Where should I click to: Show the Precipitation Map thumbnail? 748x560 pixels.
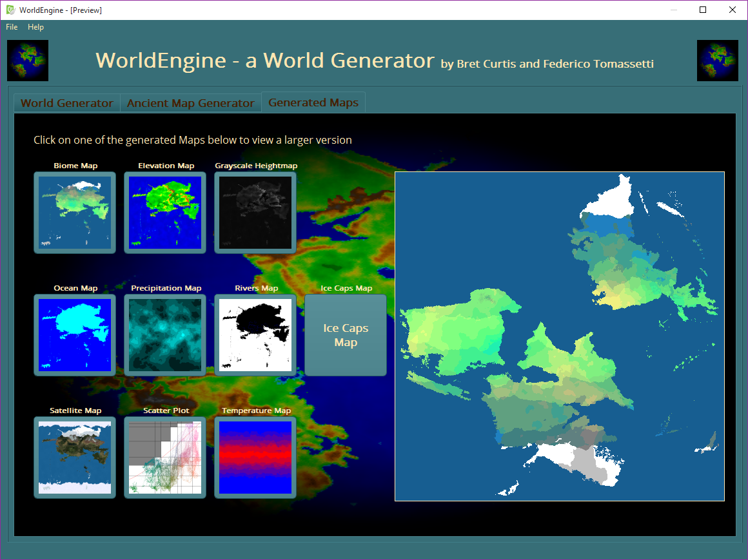click(x=165, y=335)
